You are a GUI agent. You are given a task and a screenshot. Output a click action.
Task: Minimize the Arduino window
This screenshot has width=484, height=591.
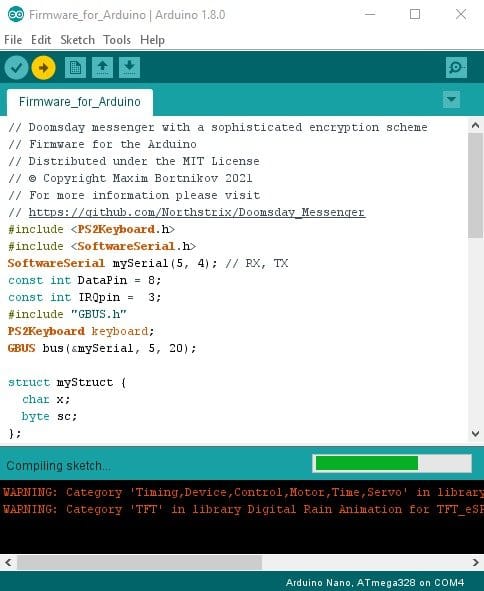(x=370, y=14)
